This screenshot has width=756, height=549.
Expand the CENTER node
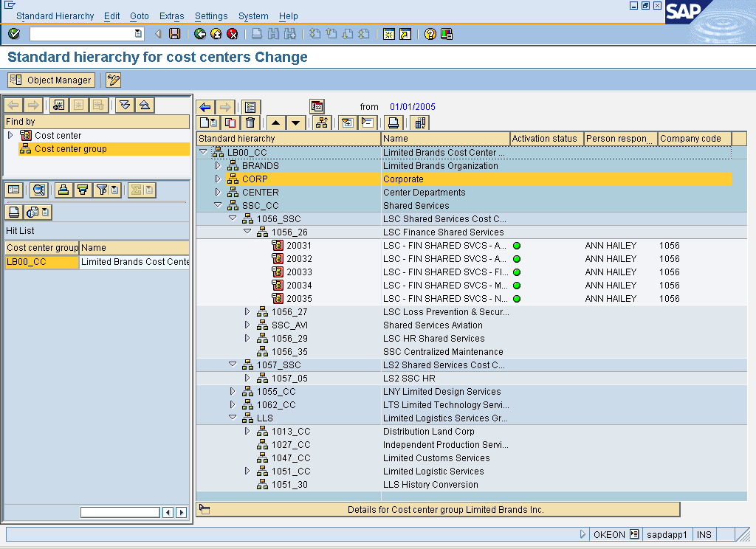[218, 192]
